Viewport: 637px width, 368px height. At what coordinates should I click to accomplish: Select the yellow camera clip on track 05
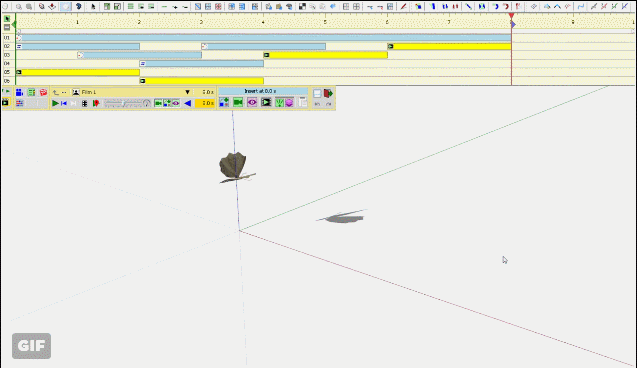pyautogui.click(x=78, y=72)
